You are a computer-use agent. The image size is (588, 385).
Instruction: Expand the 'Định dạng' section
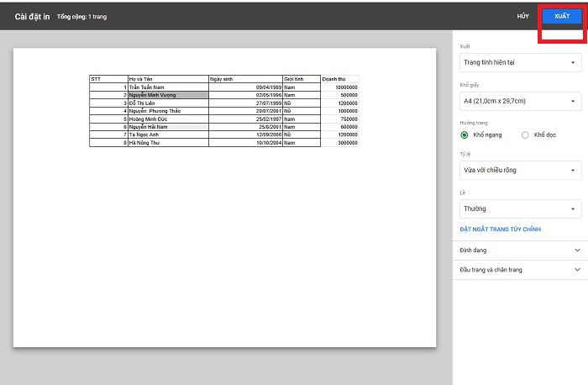click(x=520, y=251)
